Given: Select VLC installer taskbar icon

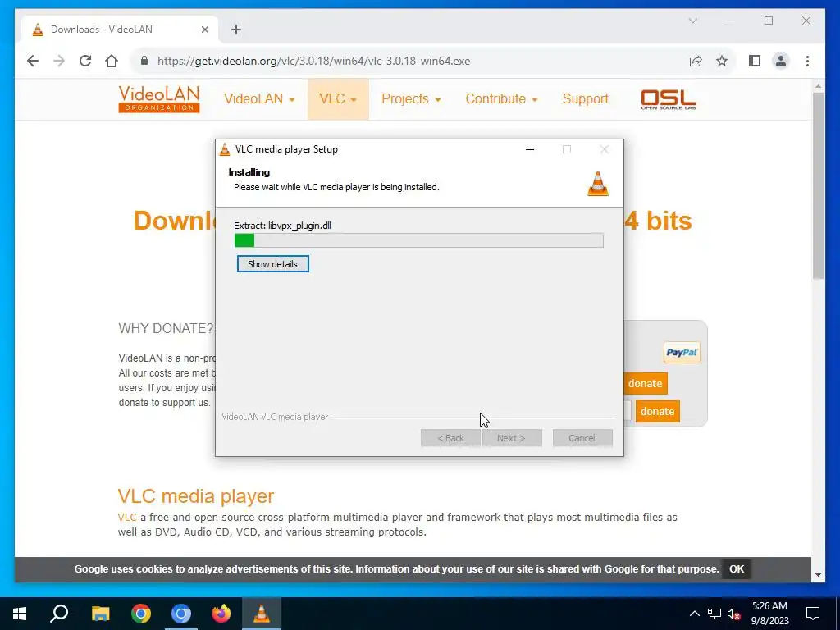Looking at the screenshot, I should click(x=262, y=614).
